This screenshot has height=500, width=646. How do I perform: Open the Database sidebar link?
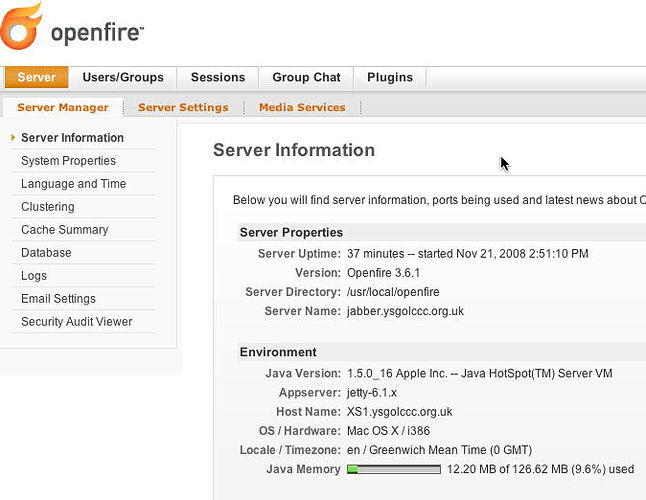point(46,252)
